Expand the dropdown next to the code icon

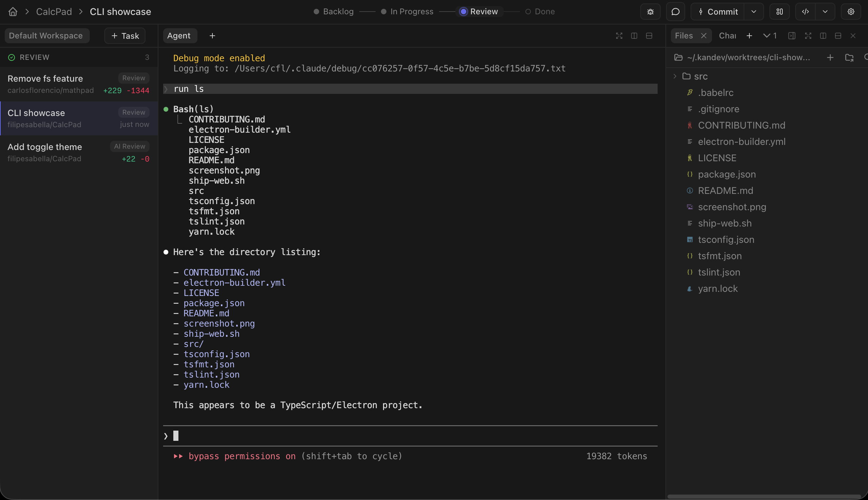(x=825, y=12)
